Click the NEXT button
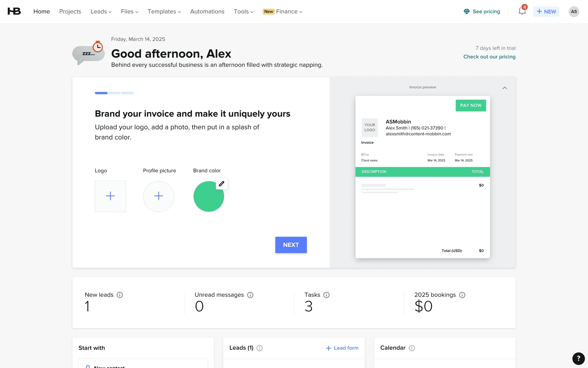This screenshot has width=588, height=368. (291, 245)
